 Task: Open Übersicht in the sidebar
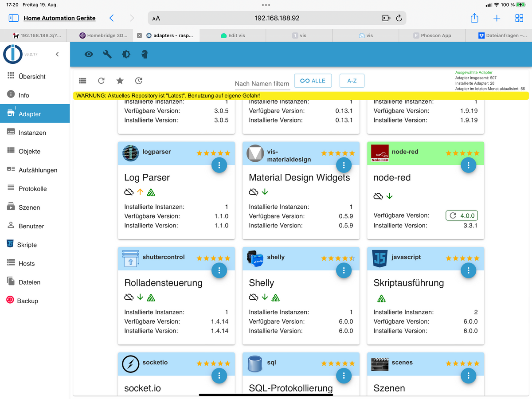pyautogui.click(x=35, y=76)
